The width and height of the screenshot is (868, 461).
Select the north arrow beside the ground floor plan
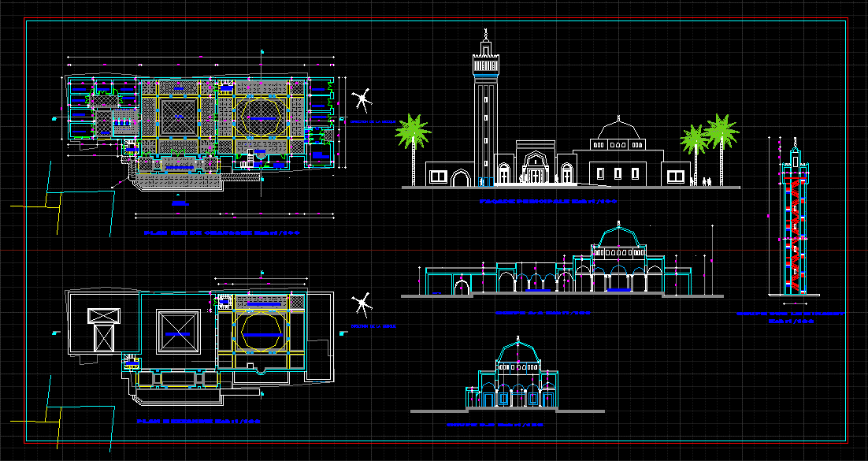click(x=362, y=101)
